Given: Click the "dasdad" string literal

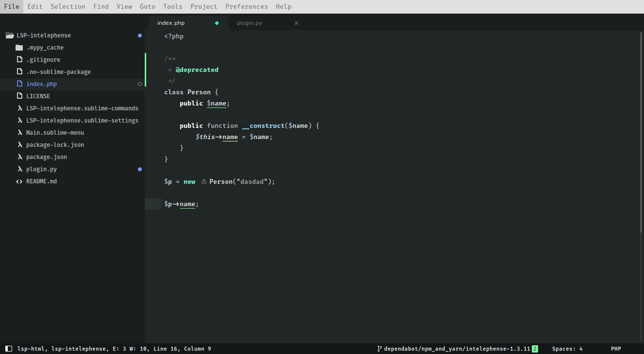Looking at the screenshot, I should (x=252, y=181).
